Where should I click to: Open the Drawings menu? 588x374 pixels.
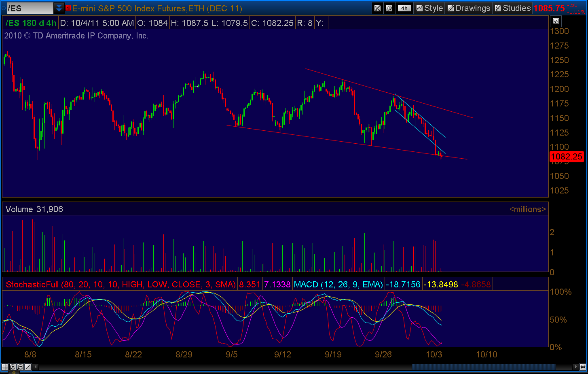(x=468, y=8)
